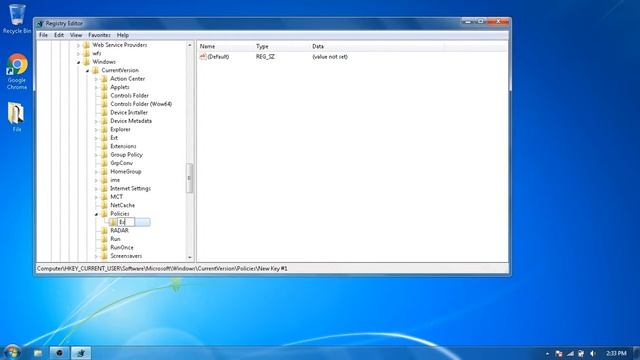Click the RunOnce key folder icon
This screenshot has width=640, height=360.
[x=104, y=248]
